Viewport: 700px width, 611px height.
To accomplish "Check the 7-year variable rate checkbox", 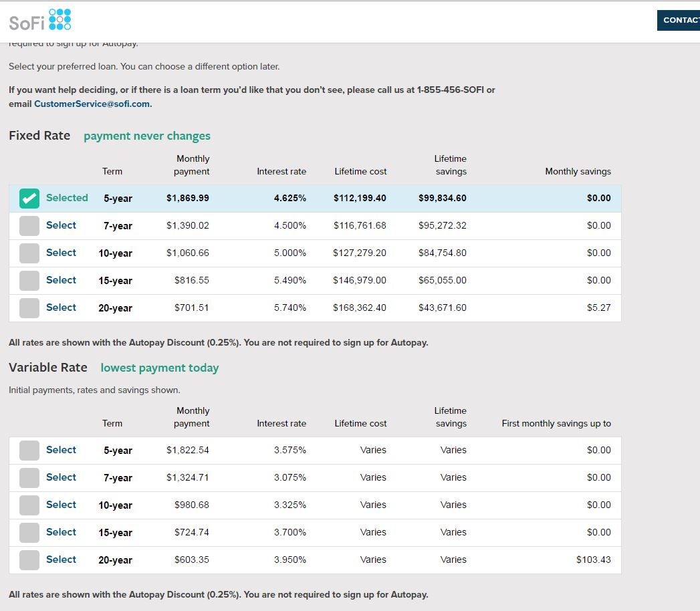I will (29, 478).
